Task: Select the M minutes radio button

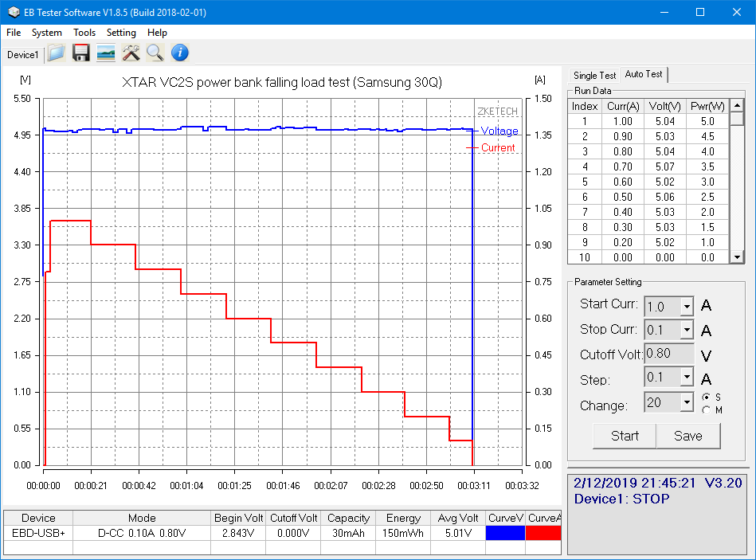Action: pos(707,410)
